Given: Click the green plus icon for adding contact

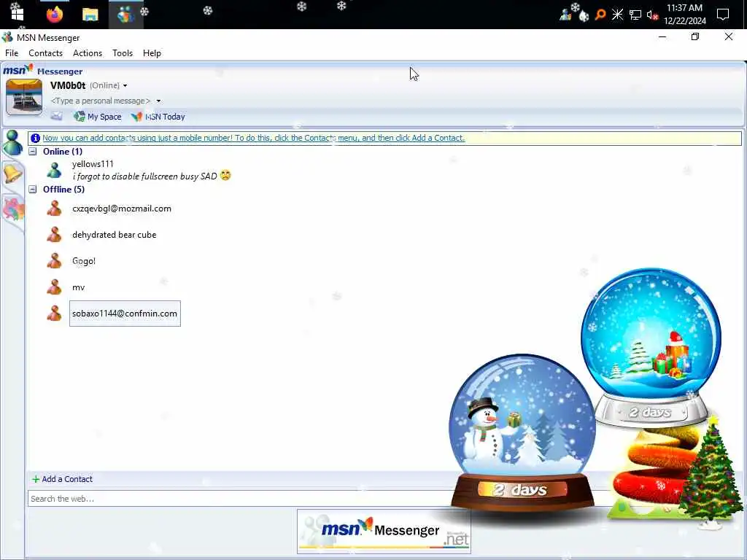Looking at the screenshot, I should 36,480.
